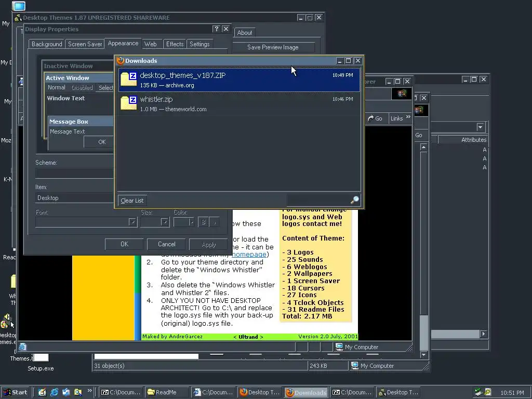Image resolution: width=532 pixels, height=399 pixels.
Task: Click the Downloads search input field
Action: tap(318, 200)
